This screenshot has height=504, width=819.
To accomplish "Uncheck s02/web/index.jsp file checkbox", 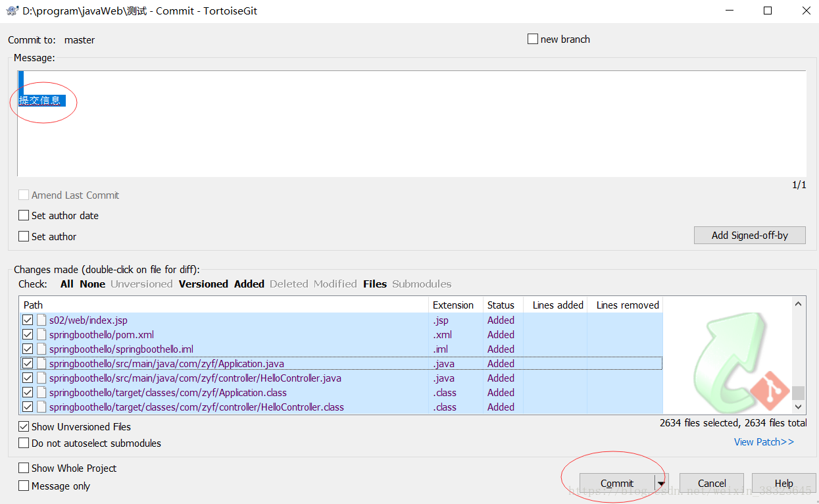I will click(28, 320).
